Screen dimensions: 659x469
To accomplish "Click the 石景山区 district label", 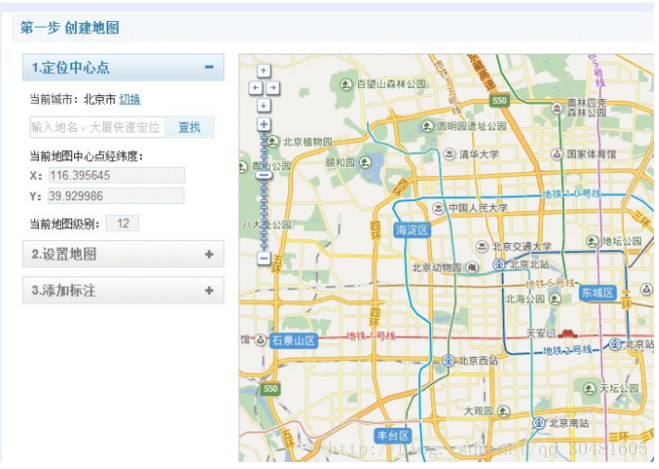I will coord(293,340).
